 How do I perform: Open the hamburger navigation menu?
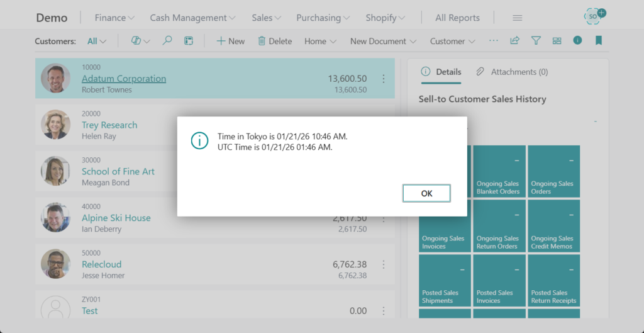(x=517, y=18)
